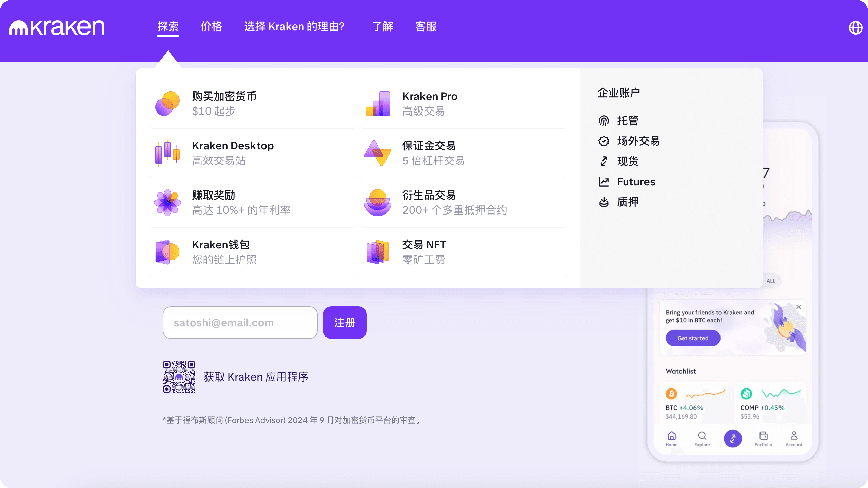Click the 注册 button
Screen dimensions: 868x488
pyautogui.click(x=344, y=322)
